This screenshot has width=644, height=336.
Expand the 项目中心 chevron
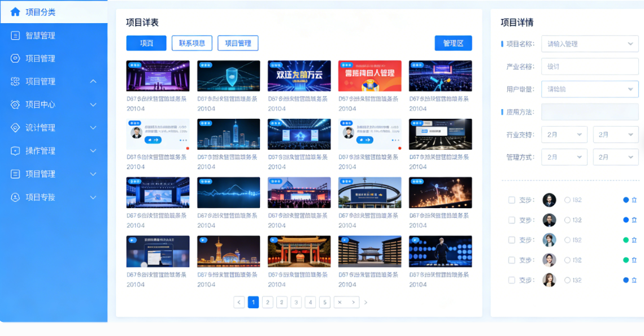point(93,105)
